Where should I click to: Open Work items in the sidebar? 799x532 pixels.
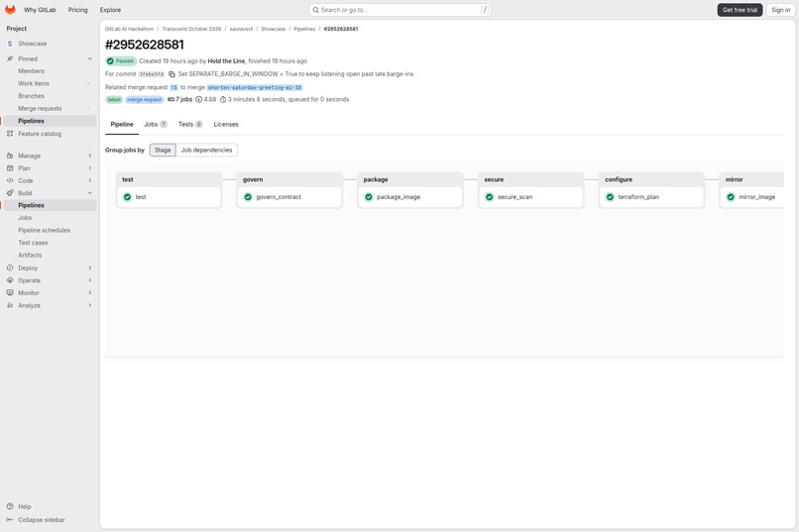(50, 83)
